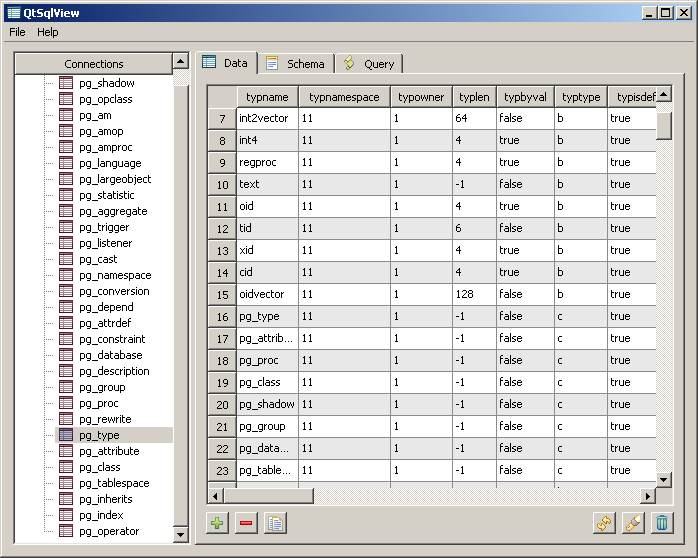Click the pg_operator table icon
The height and width of the screenshot is (558, 698).
[66, 531]
